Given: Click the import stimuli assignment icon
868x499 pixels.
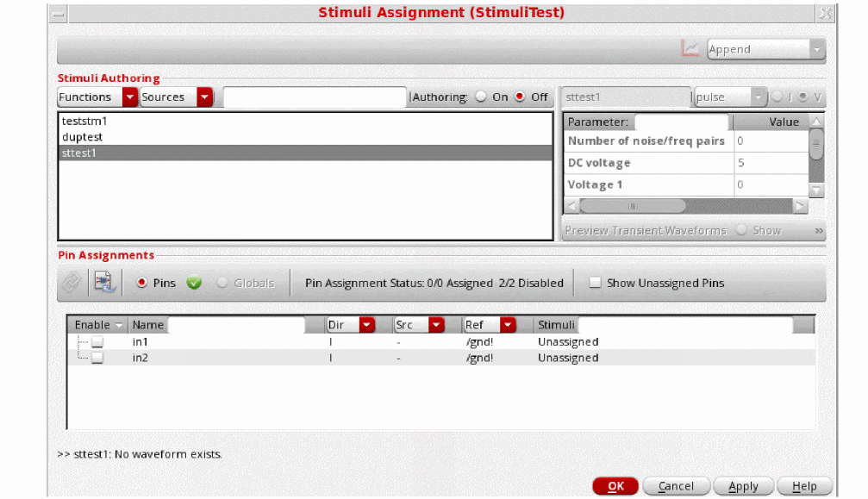Looking at the screenshot, I should click(104, 282).
